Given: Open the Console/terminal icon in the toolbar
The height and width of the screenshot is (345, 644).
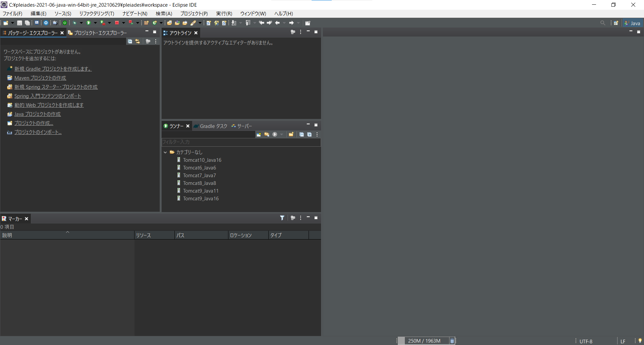Looking at the screenshot, I should (x=37, y=22).
